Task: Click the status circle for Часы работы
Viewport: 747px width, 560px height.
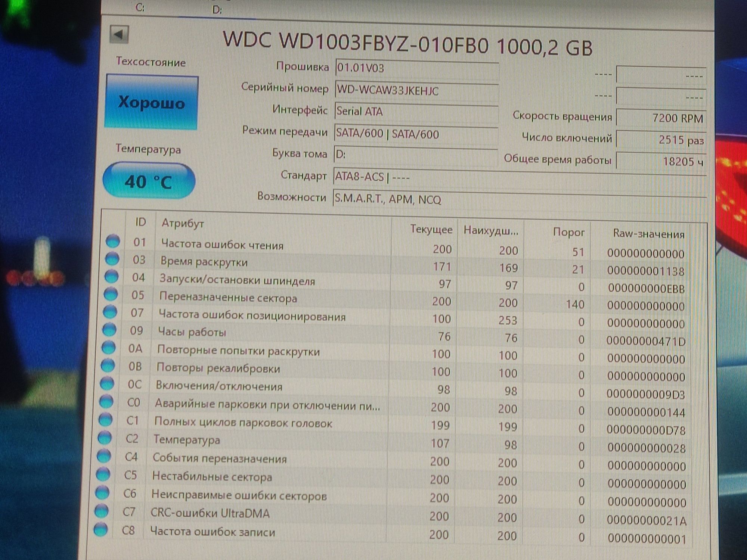Action: [x=109, y=329]
